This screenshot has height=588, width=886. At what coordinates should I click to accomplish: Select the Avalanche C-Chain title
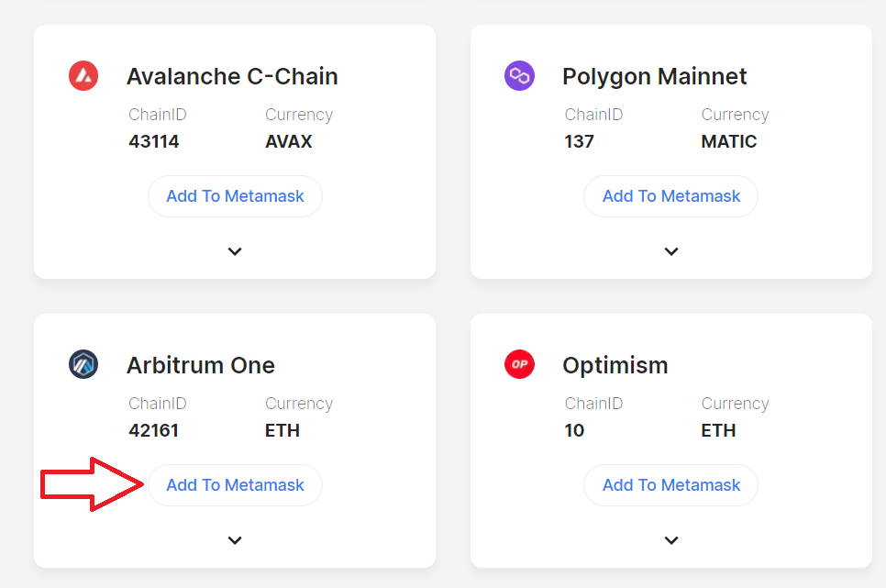click(232, 76)
